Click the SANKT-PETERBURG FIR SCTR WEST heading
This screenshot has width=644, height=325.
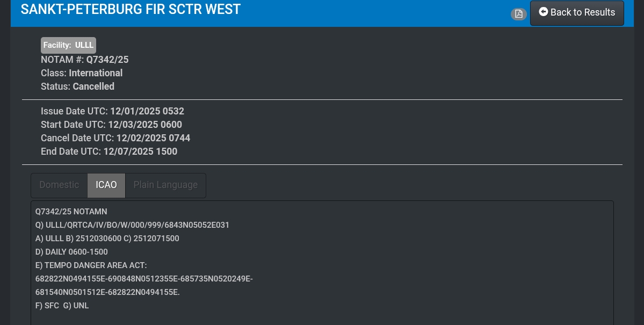coord(131,9)
